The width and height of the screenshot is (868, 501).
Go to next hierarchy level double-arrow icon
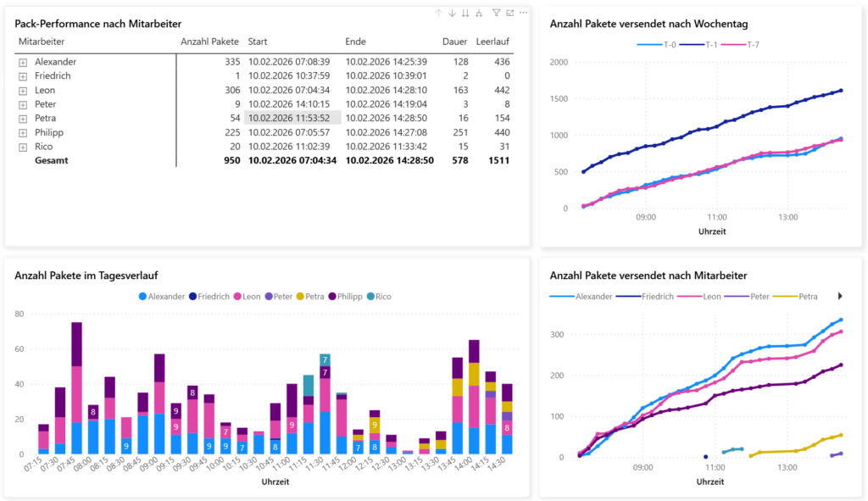(466, 13)
